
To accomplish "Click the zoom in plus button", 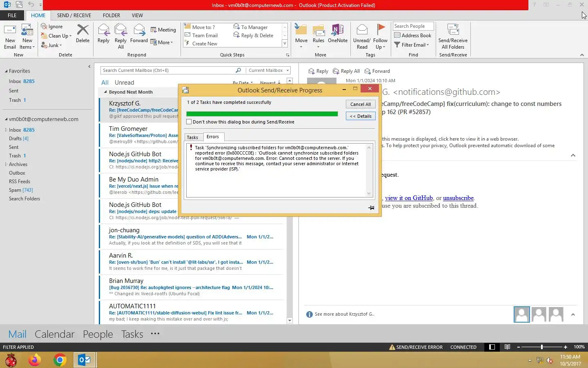I will (x=566, y=347).
